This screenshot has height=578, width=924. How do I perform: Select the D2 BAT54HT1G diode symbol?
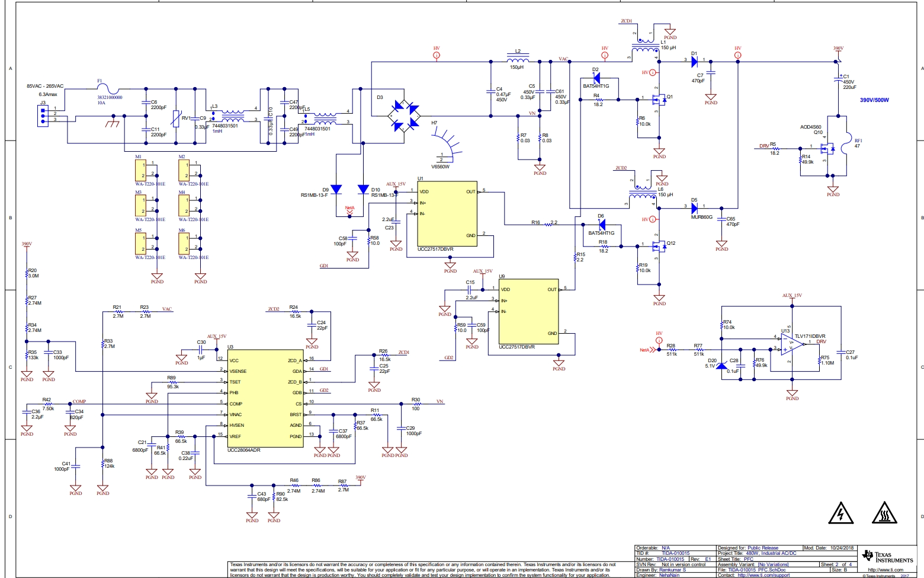(596, 78)
